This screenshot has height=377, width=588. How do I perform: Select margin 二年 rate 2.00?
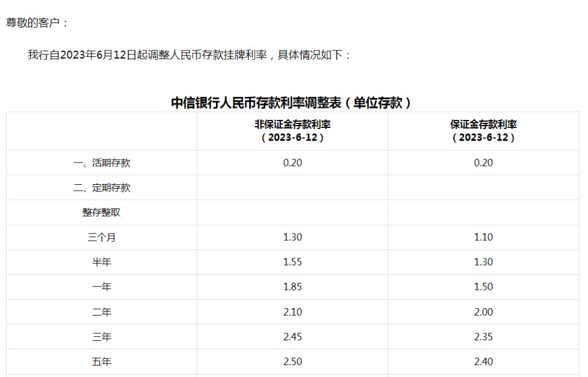click(483, 312)
